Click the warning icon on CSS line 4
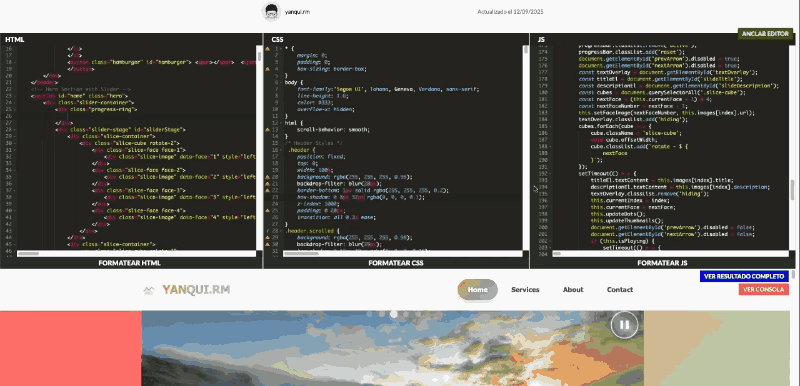This screenshot has width=800, height=386. (x=267, y=69)
